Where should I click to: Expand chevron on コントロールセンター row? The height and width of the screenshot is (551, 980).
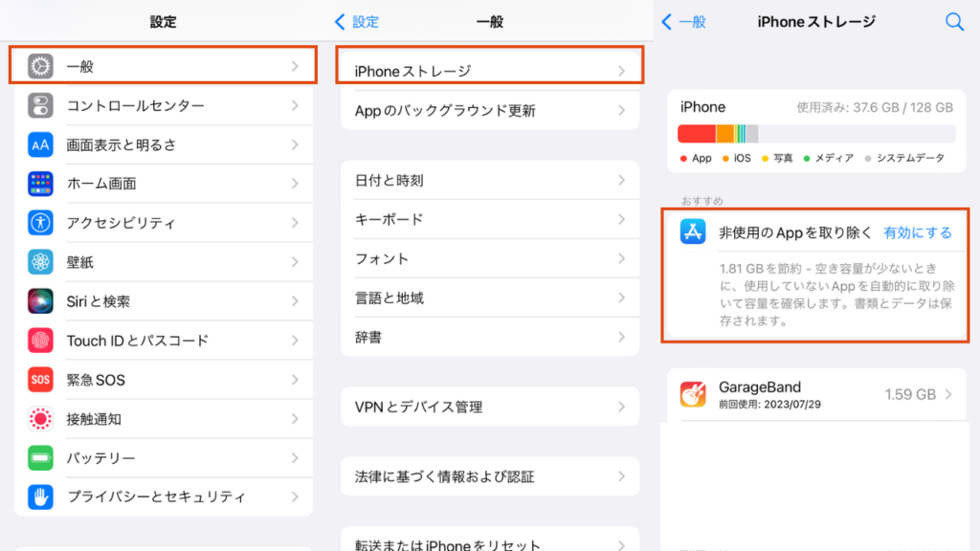tap(296, 105)
